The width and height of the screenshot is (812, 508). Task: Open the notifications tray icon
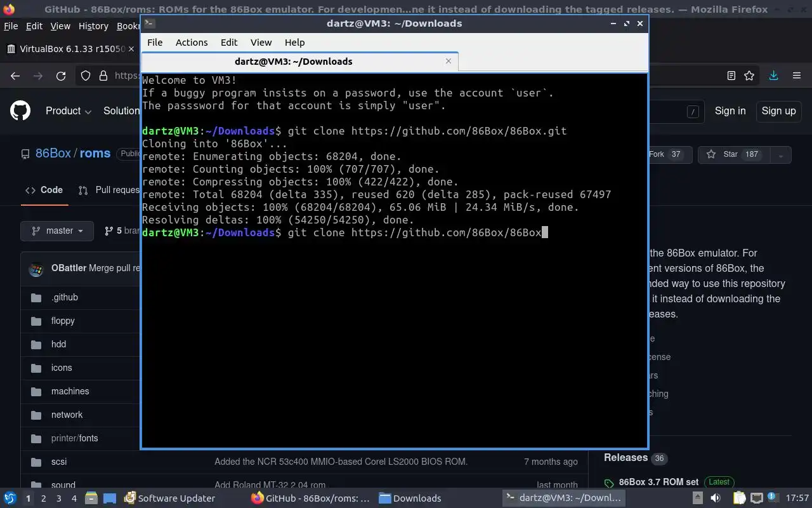click(772, 498)
